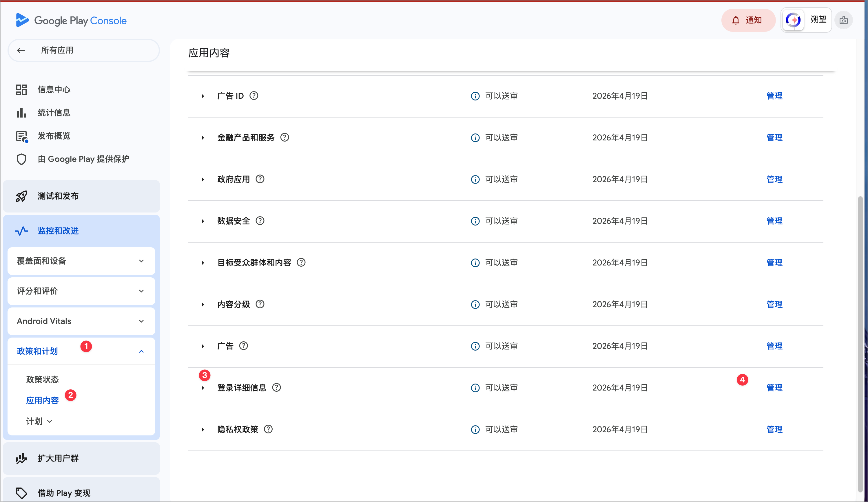868x502 pixels.
Task: Expand the 金融产品和服务 row
Action: [203, 138]
